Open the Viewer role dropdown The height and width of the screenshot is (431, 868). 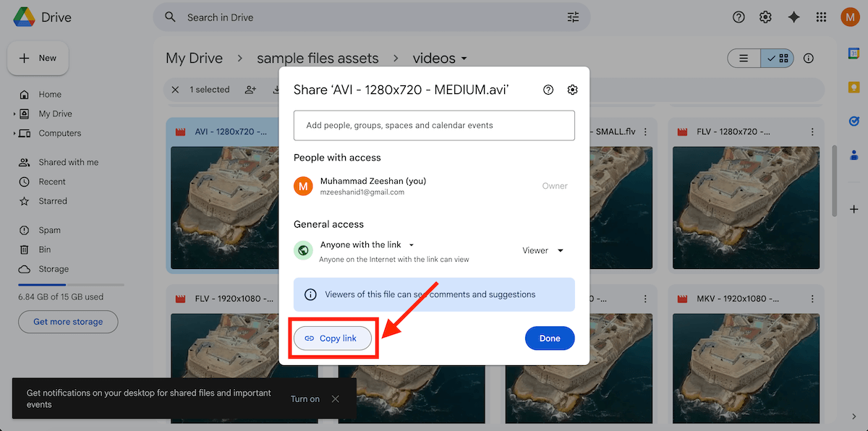[x=542, y=250]
